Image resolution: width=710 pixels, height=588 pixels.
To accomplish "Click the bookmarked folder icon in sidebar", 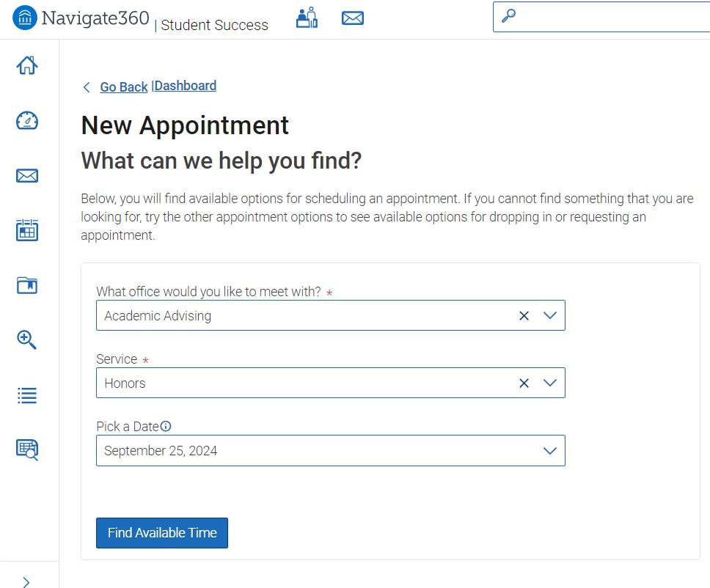I will [x=27, y=285].
